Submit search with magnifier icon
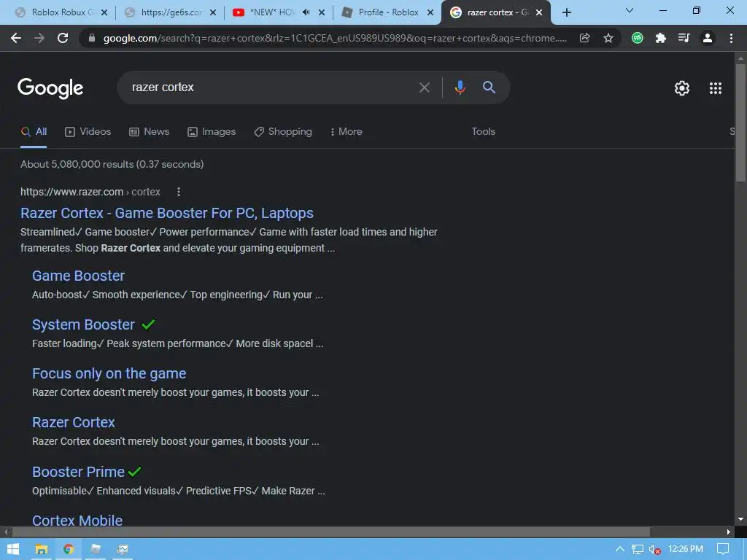 coord(489,87)
